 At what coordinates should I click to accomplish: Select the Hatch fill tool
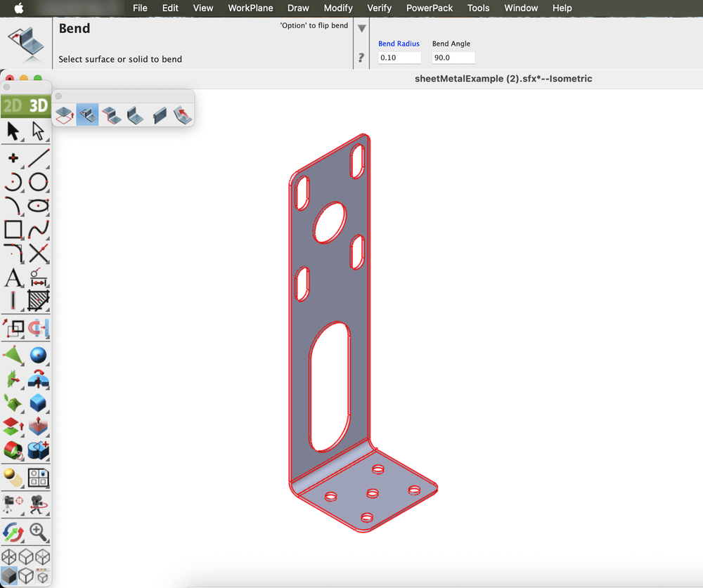[39, 301]
